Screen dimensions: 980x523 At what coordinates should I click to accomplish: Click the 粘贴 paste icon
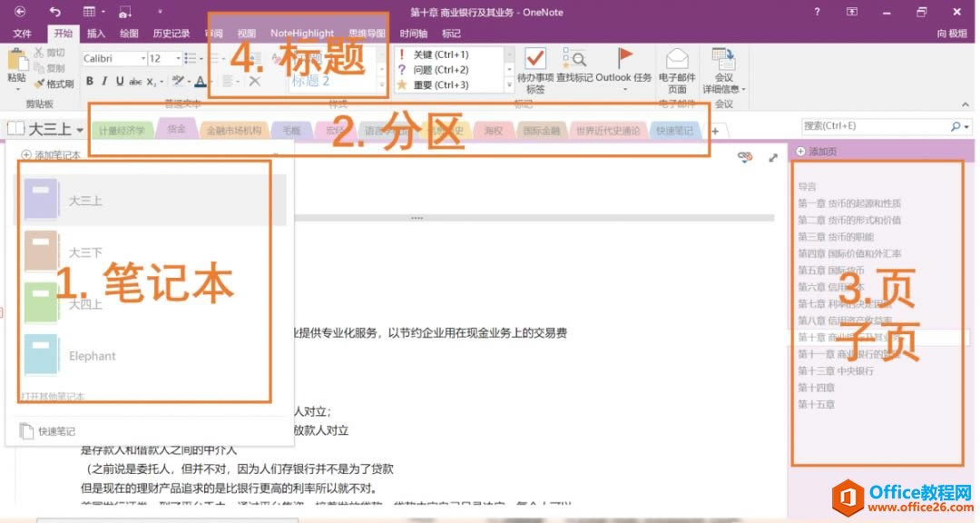(17, 61)
